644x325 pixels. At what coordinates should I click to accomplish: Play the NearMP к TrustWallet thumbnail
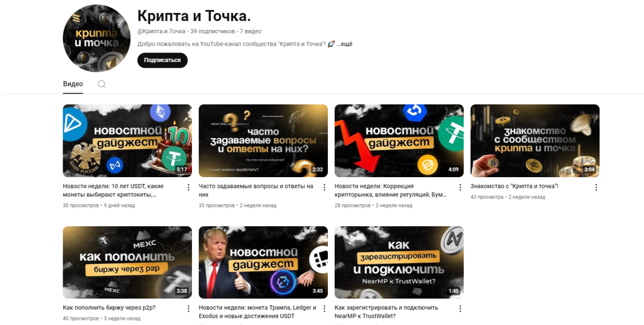coord(399,262)
